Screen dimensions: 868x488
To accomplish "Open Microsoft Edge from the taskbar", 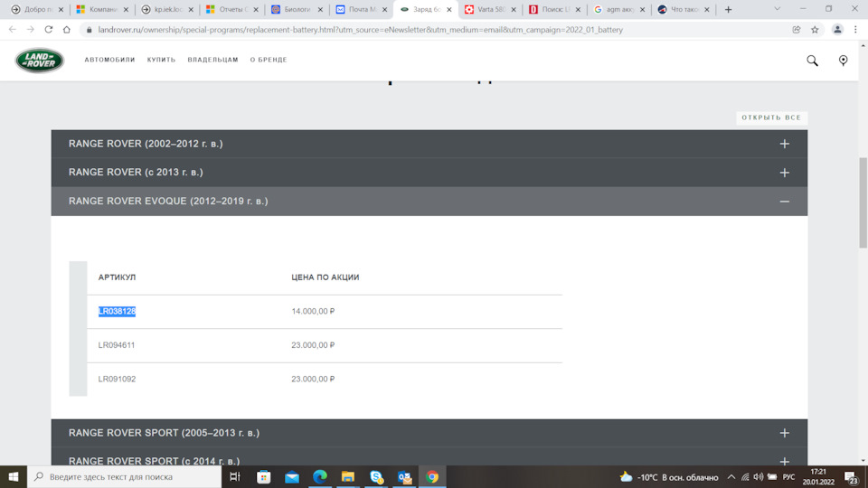I will (320, 476).
